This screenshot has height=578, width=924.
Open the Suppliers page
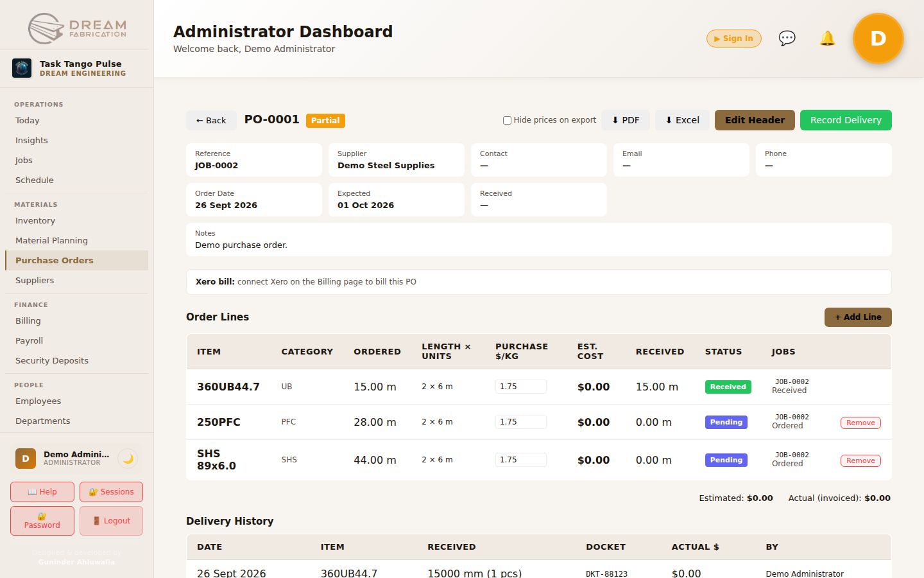click(76, 281)
